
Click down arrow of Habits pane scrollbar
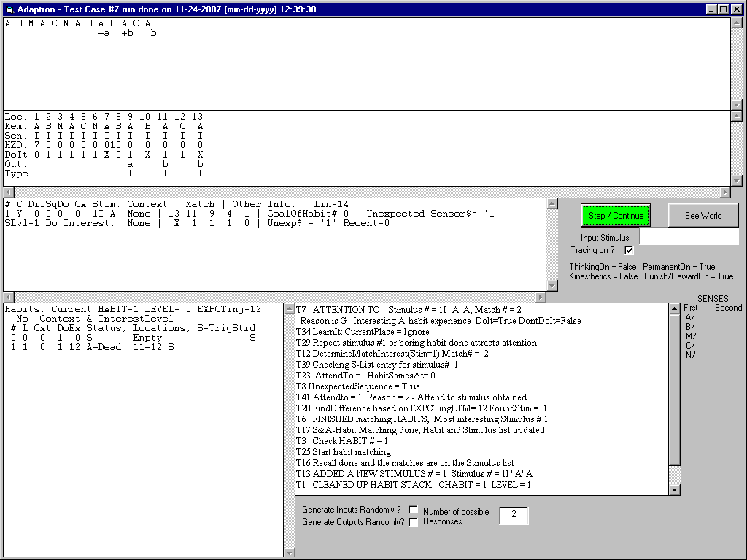[289, 553]
